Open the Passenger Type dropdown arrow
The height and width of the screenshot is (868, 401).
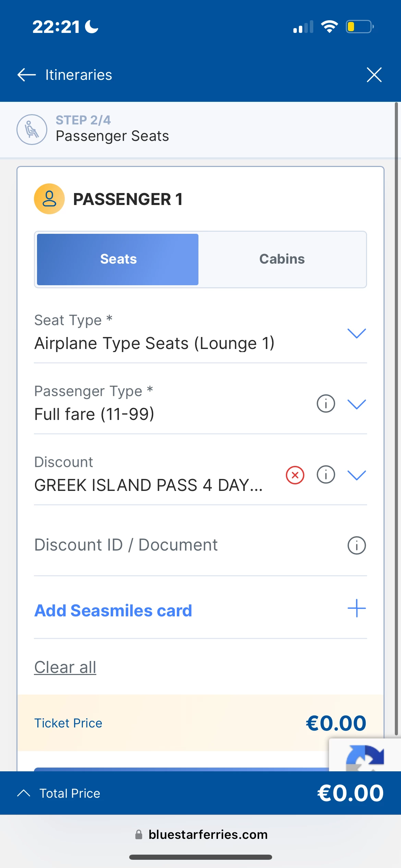(356, 404)
